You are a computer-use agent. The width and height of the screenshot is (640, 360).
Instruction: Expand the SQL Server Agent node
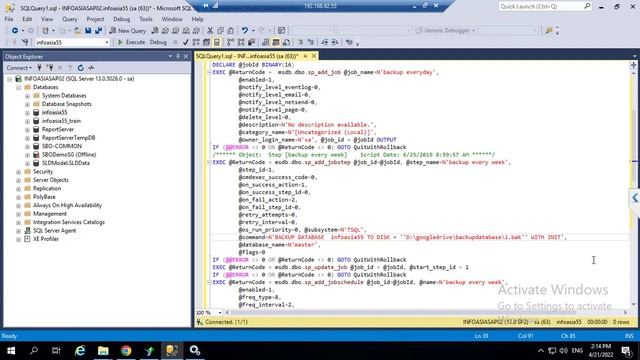18,231
